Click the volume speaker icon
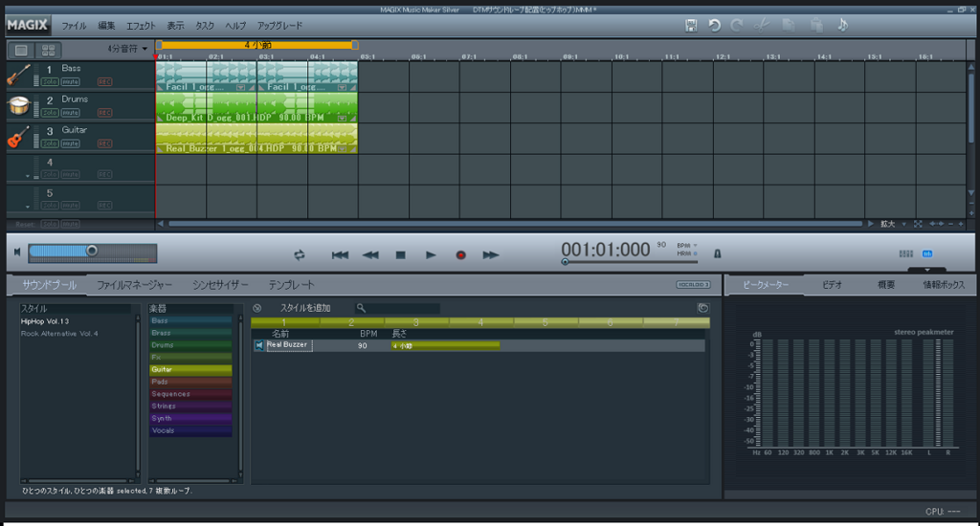980x526 pixels. (17, 252)
